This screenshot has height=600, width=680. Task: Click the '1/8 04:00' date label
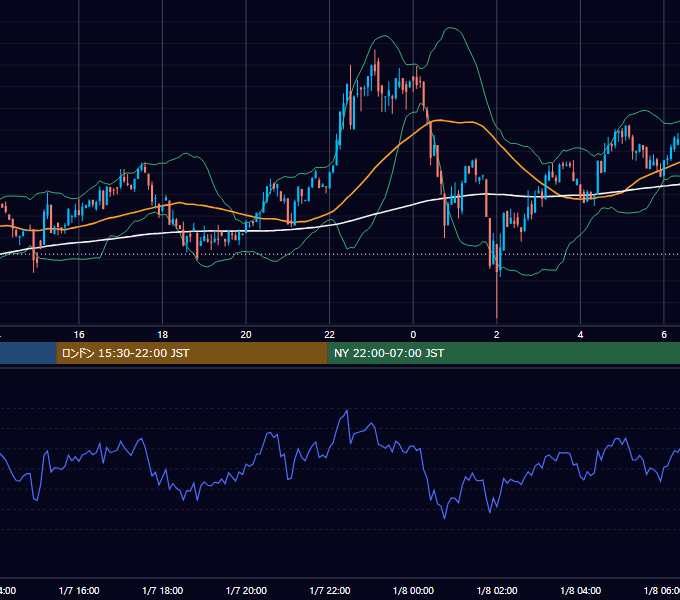click(x=581, y=590)
